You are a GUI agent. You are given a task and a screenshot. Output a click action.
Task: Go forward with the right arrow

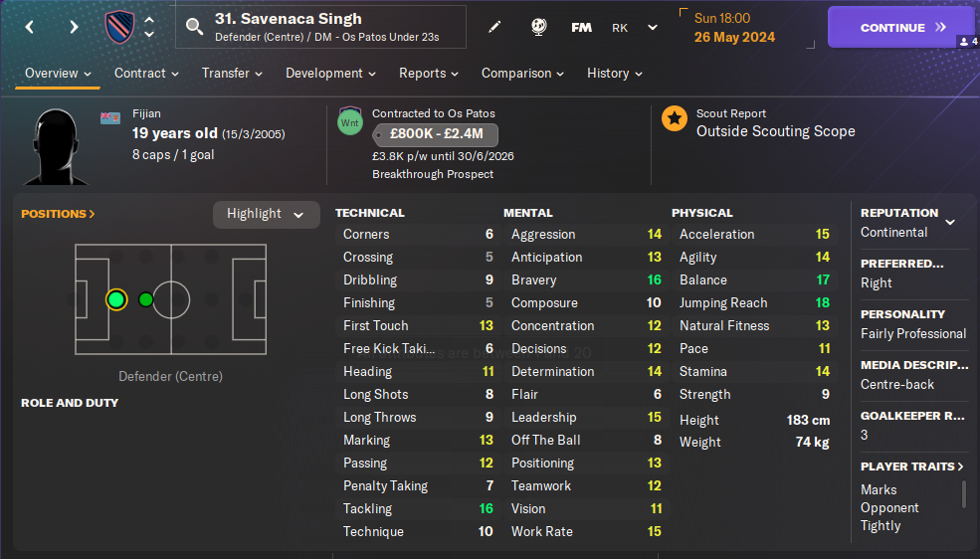(74, 27)
